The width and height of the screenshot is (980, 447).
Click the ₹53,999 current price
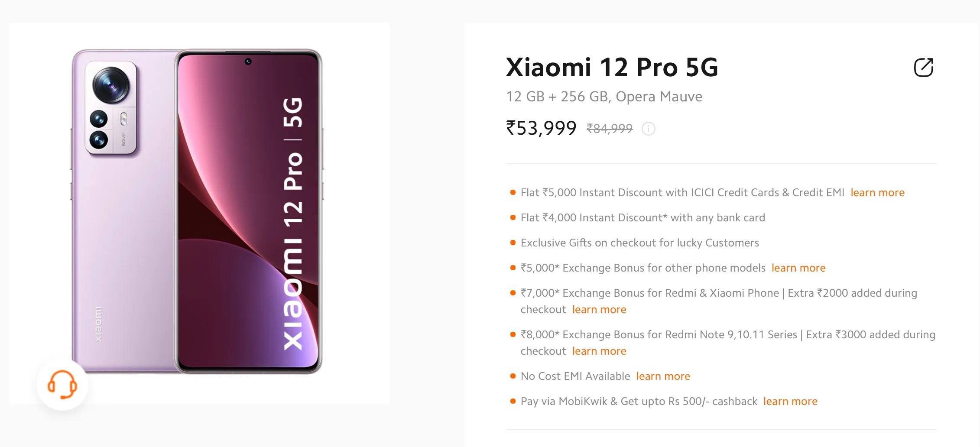click(541, 128)
